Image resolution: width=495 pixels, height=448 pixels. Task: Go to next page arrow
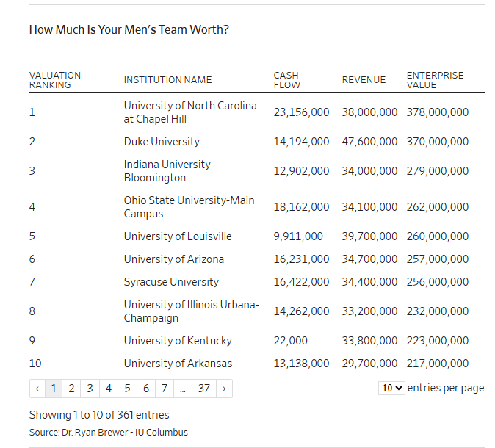click(223, 389)
